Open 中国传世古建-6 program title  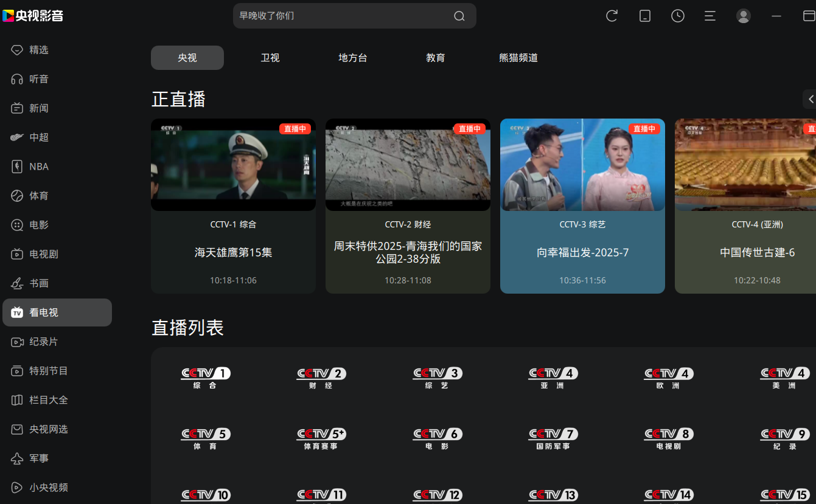pos(758,252)
